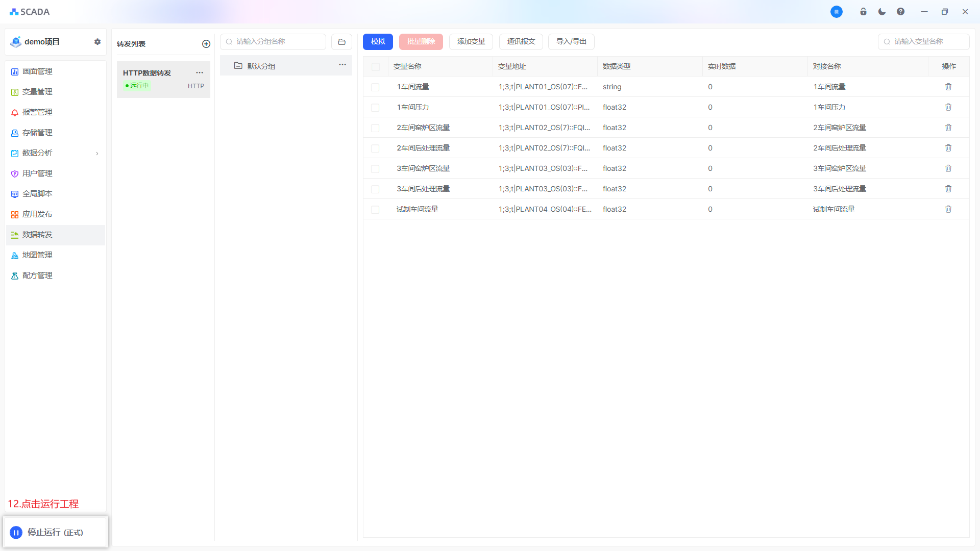Stop running project with pause icon
The width and height of the screenshot is (980, 551).
(x=16, y=532)
